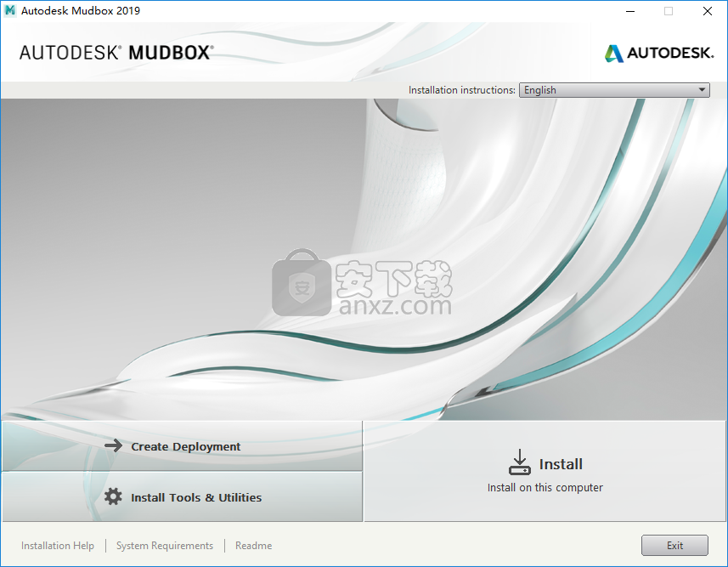
Task: Open Install Tools & Utilities
Action: pos(182,496)
